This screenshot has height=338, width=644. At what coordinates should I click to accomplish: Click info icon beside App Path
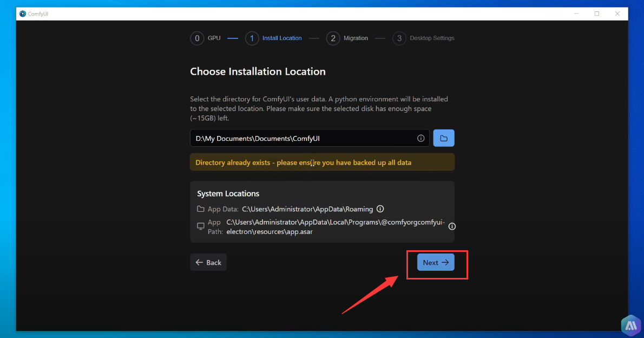(x=452, y=226)
